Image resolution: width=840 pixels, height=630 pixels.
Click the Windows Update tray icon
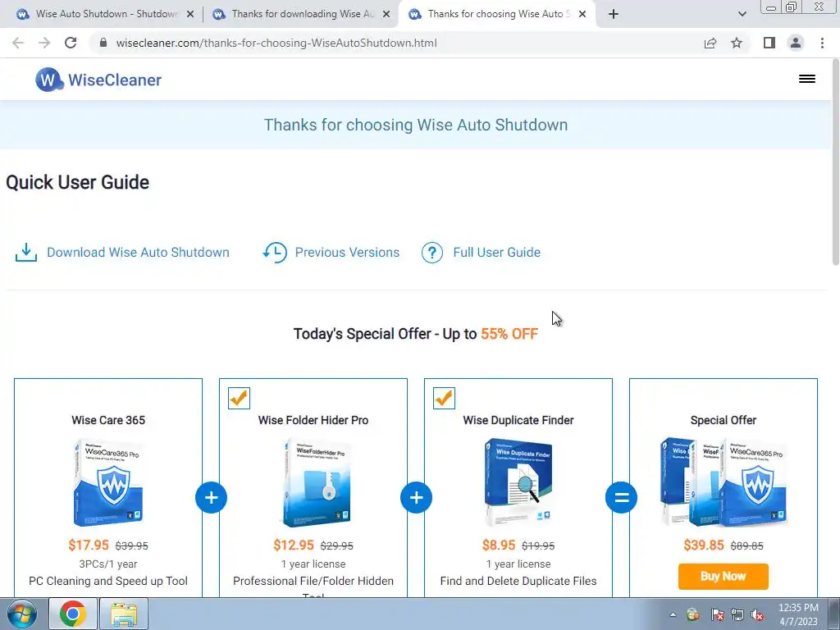point(692,615)
